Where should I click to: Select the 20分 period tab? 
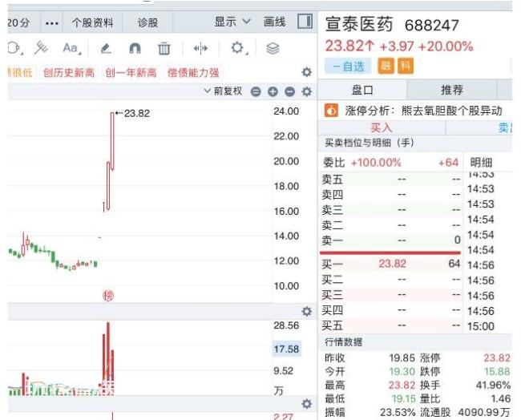20,22
